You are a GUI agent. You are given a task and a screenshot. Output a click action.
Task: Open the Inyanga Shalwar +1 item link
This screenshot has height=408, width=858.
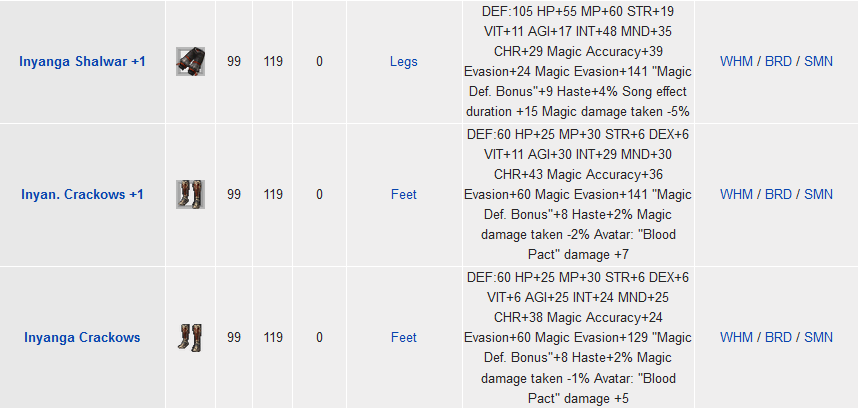click(83, 61)
